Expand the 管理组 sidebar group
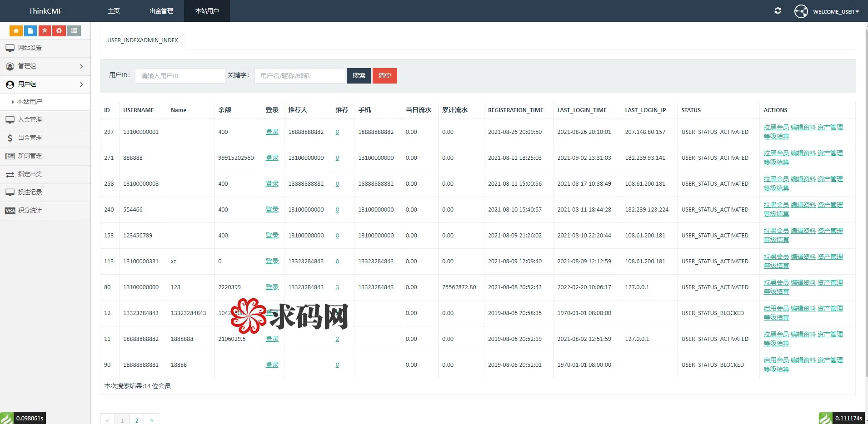868x424 pixels. point(45,66)
